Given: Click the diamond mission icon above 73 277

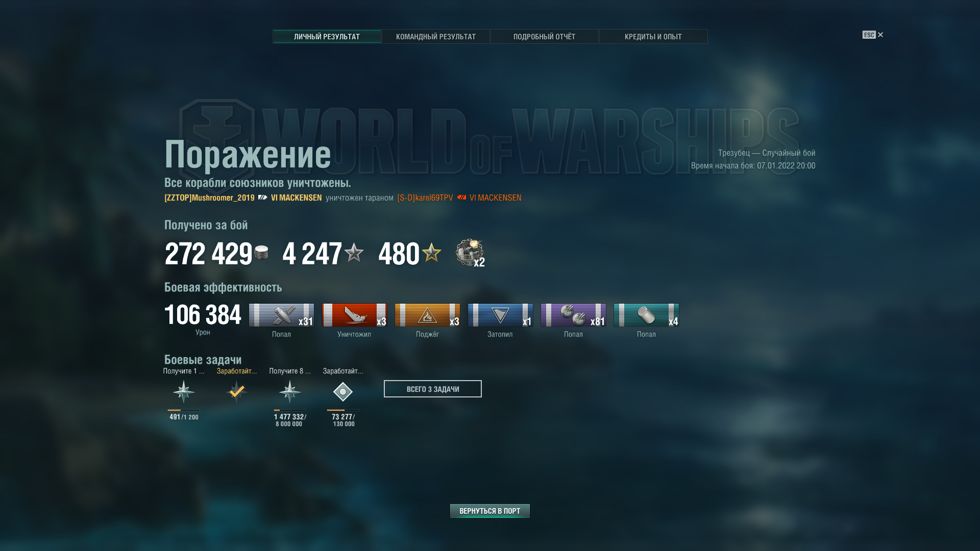Looking at the screenshot, I should coord(343,392).
